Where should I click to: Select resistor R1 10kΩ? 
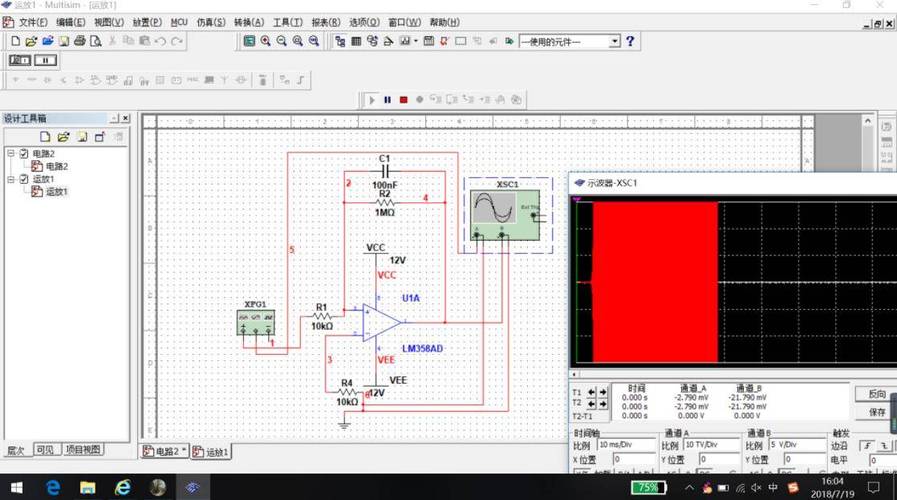322,316
